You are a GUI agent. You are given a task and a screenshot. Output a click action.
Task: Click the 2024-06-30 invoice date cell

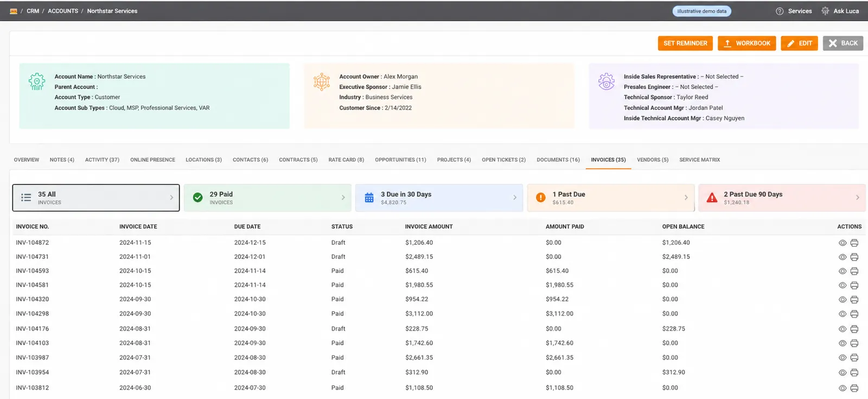click(x=135, y=388)
